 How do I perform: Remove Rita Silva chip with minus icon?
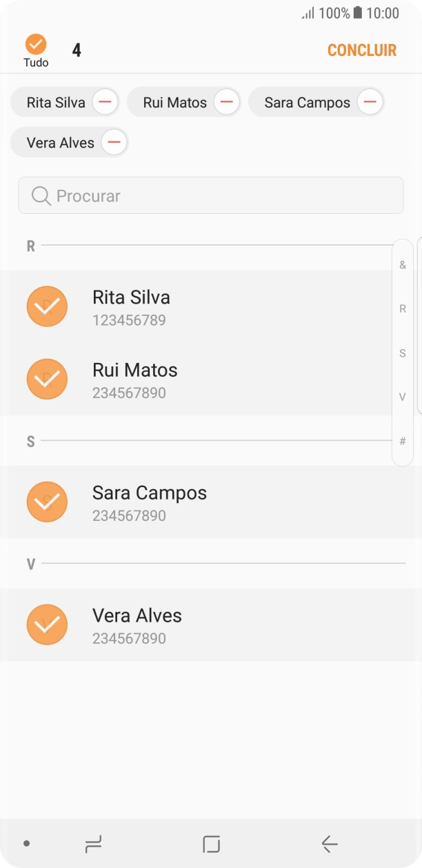pos(105,102)
